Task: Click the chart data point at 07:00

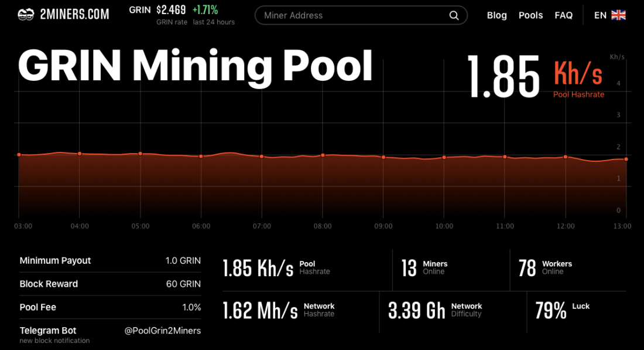Action: tap(262, 157)
